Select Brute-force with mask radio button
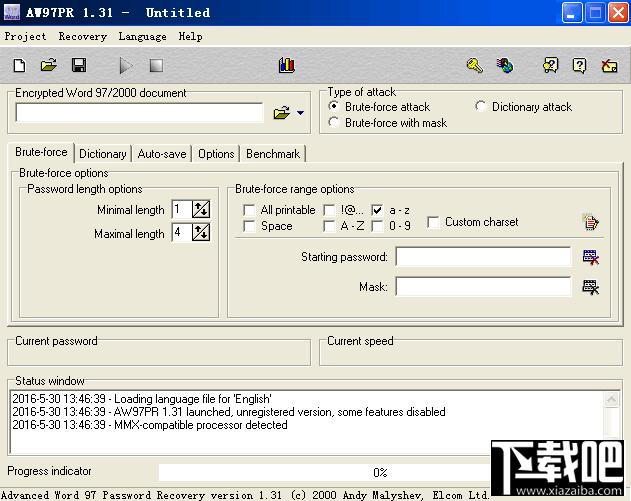This screenshot has width=631, height=501. point(334,122)
